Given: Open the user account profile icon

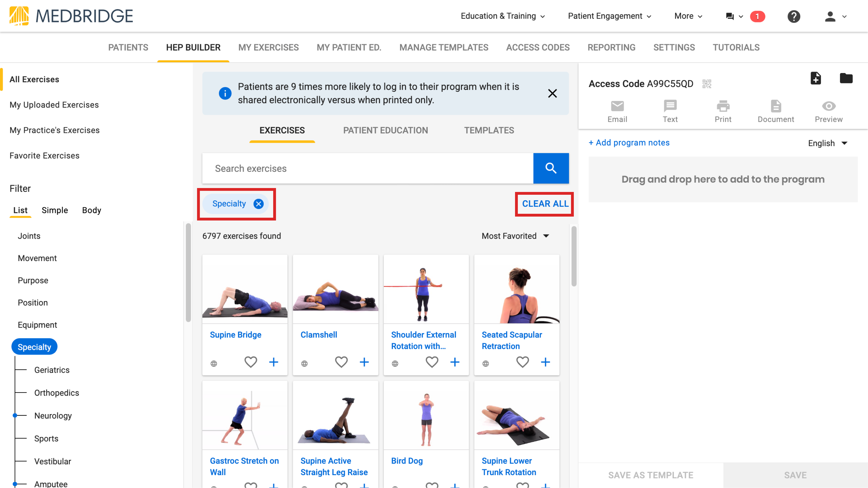Looking at the screenshot, I should pos(830,16).
